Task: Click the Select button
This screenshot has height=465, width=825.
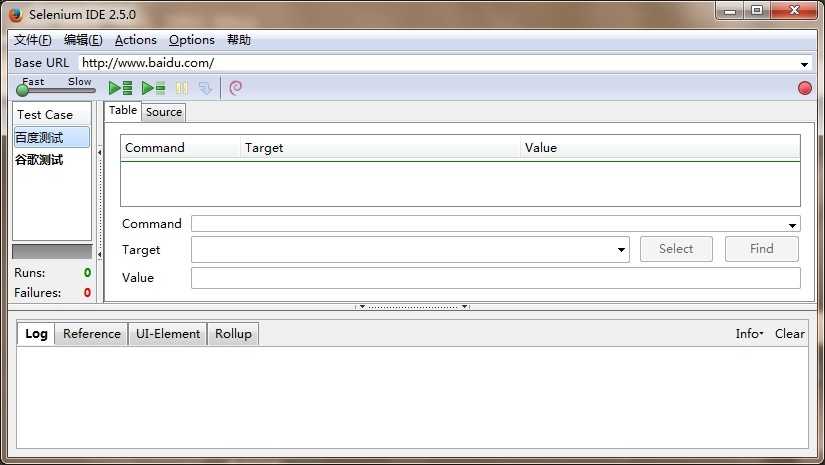Action: coord(676,249)
